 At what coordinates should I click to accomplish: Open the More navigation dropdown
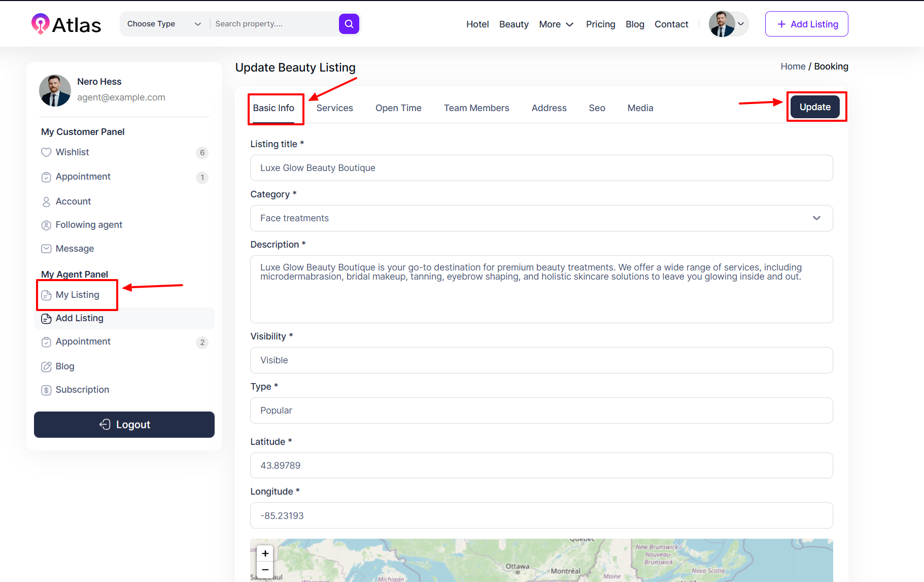point(556,24)
